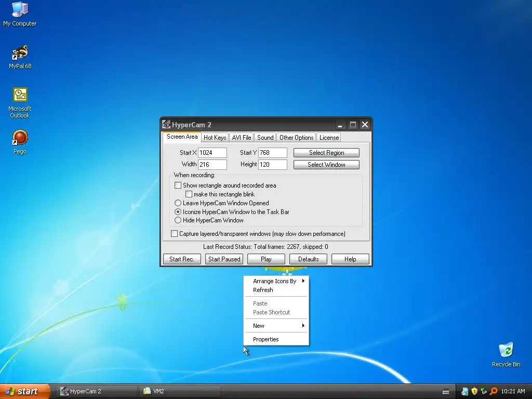
Task: Expand the New submenu
Action: 276,326
